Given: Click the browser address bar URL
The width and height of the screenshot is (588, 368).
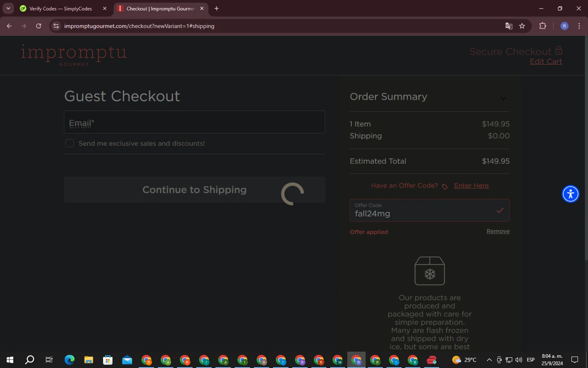Looking at the screenshot, I should pyautogui.click(x=139, y=26).
